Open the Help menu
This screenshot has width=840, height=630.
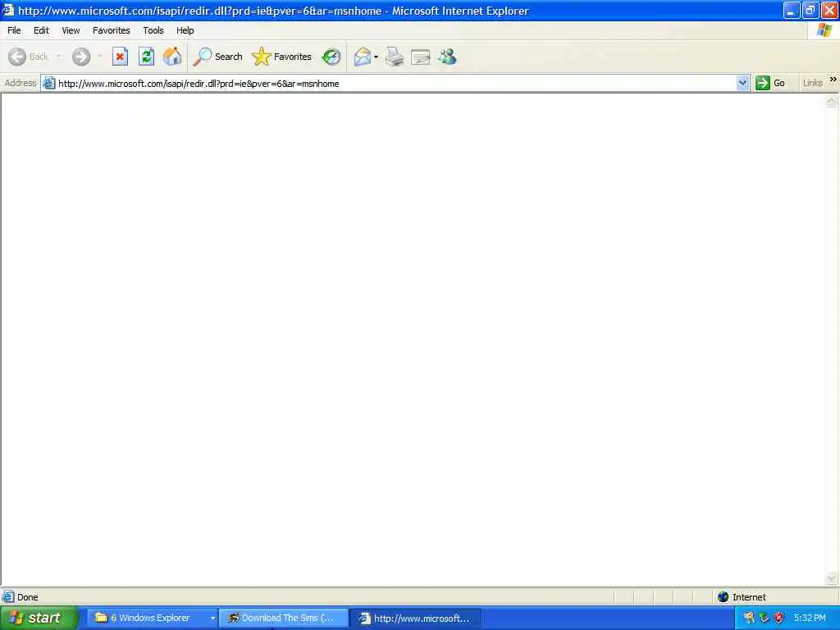[x=185, y=30]
